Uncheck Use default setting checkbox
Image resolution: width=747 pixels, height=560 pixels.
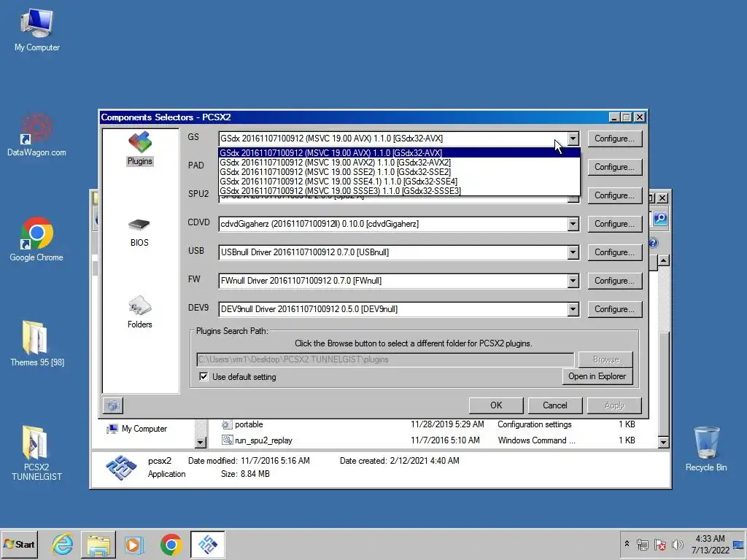tap(204, 377)
